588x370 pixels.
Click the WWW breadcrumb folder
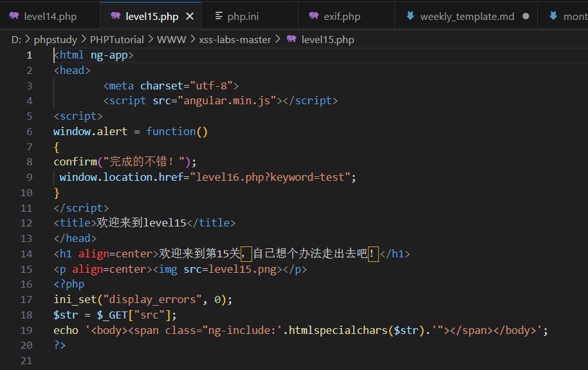171,39
